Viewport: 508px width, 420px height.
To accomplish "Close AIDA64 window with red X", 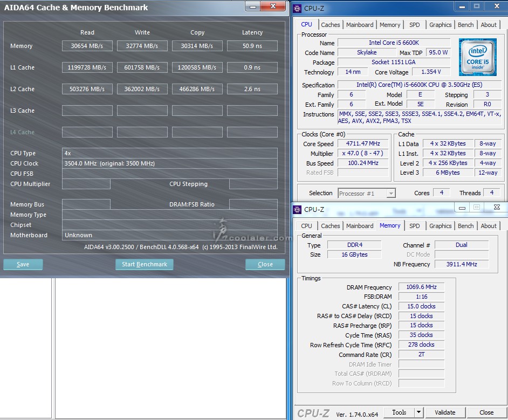I will point(273,6).
